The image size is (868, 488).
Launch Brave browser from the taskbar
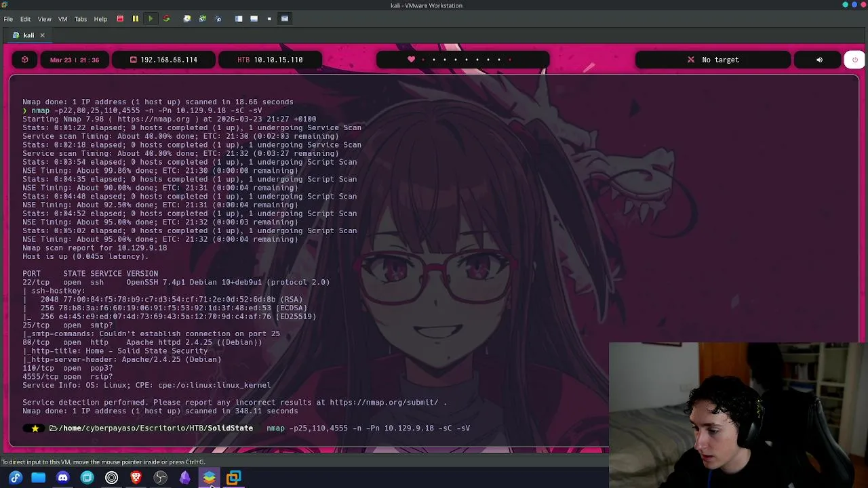coord(136,478)
